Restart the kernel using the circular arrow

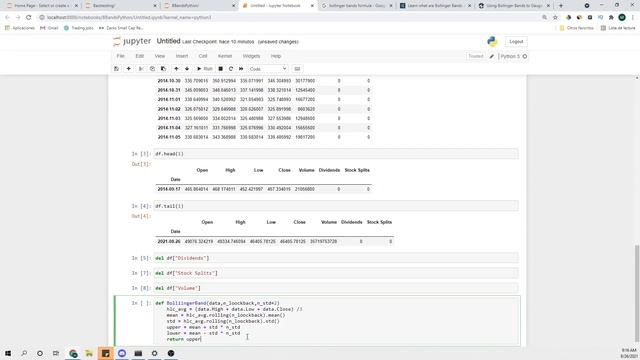tap(231, 69)
